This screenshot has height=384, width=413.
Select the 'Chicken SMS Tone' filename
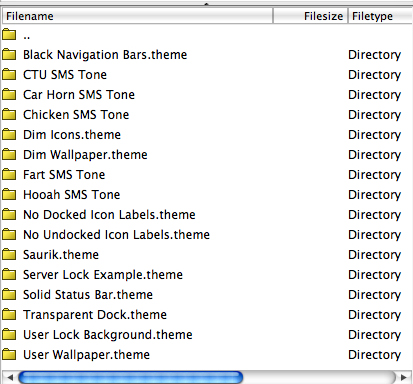tap(76, 115)
